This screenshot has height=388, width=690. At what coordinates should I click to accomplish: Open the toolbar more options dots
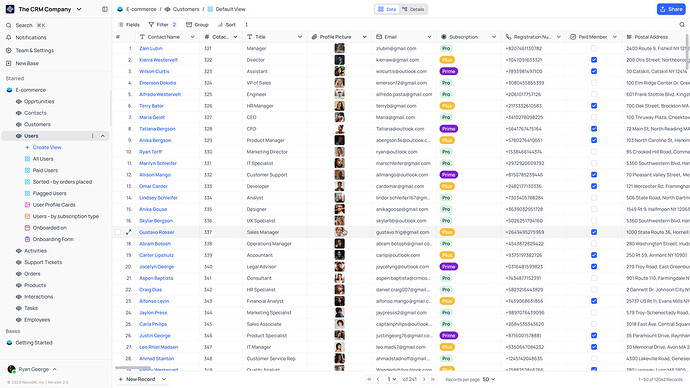pos(246,25)
